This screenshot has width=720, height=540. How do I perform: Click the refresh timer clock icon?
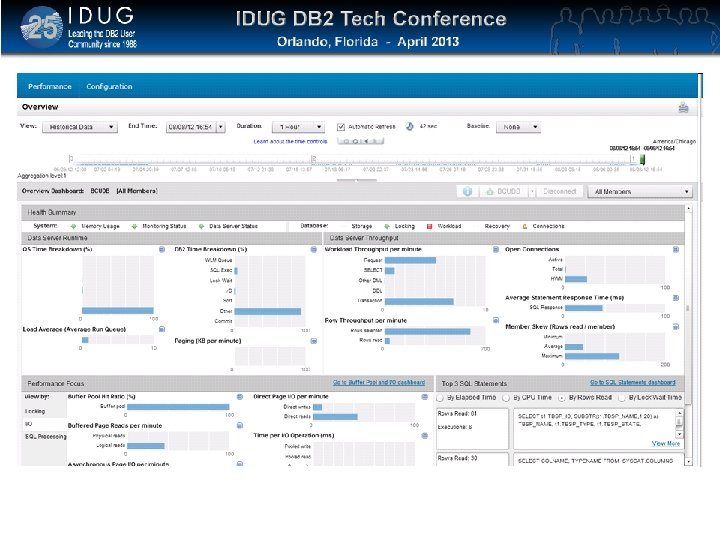pyautogui.click(x=410, y=126)
